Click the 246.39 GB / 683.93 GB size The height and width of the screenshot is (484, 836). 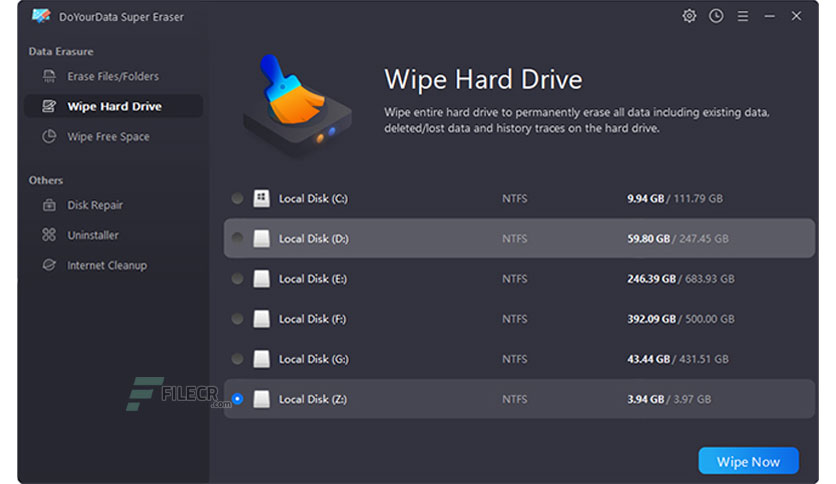click(681, 278)
